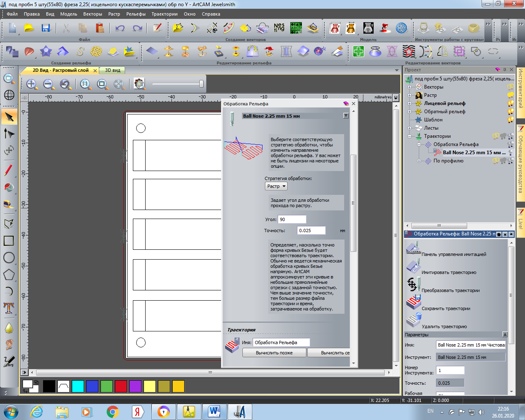Click the Transform toolpaths icon
This screenshot has height=420, width=525.
point(413,285)
